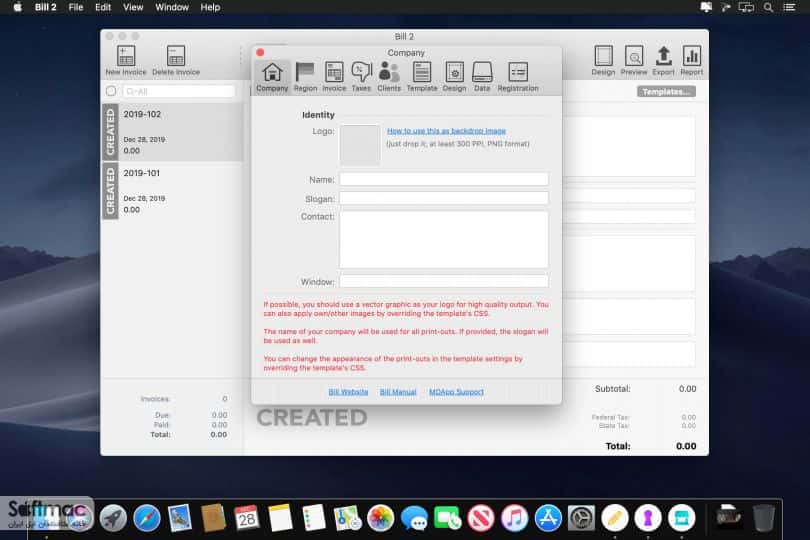The image size is (810, 540).
Task: Select the Taxes preferences pane
Action: coord(361,76)
